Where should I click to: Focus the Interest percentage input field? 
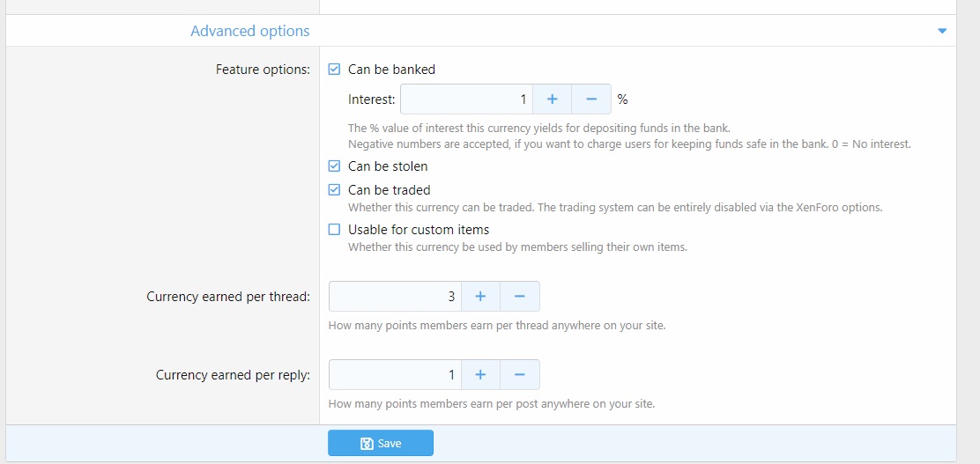[x=466, y=99]
